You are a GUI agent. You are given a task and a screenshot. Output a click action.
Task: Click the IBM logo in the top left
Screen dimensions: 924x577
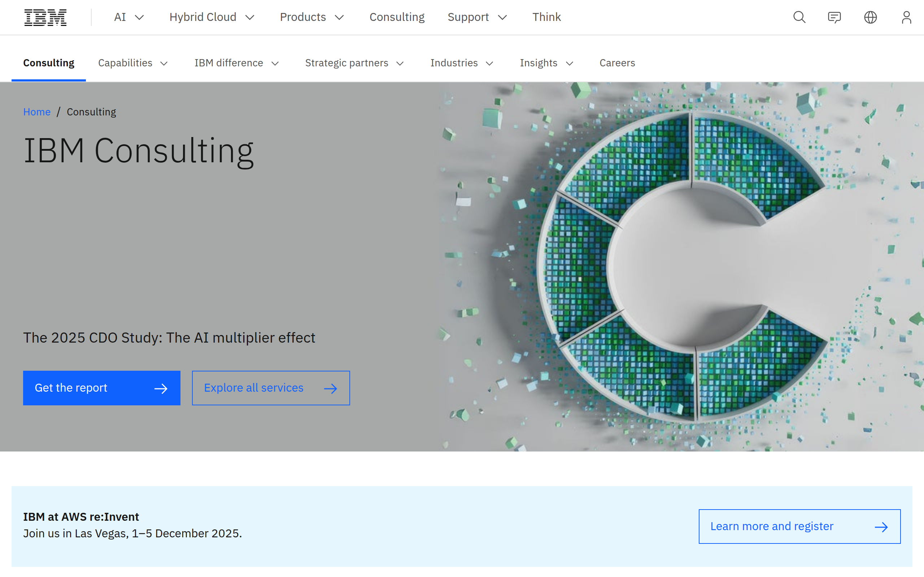[x=45, y=17]
